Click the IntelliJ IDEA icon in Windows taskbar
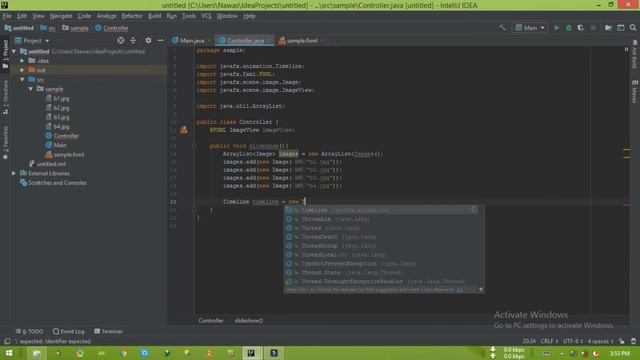Screen dimensions: 640x360 (x=251, y=353)
